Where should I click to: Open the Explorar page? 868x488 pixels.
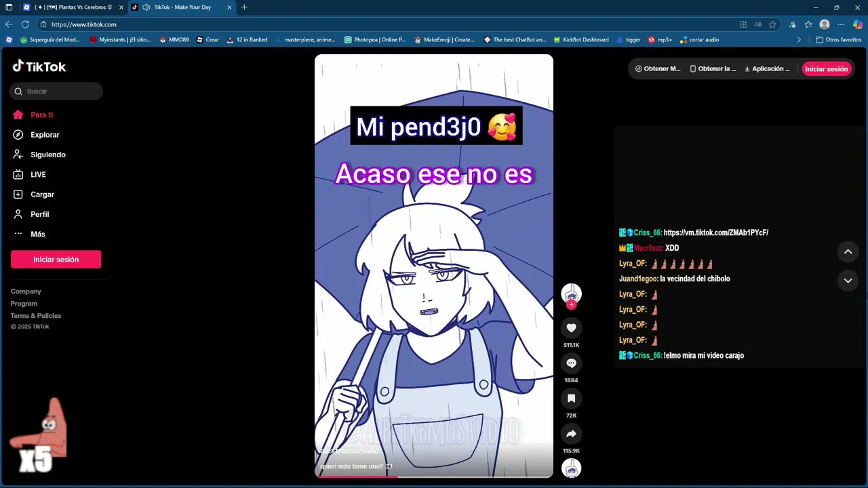tap(37, 135)
